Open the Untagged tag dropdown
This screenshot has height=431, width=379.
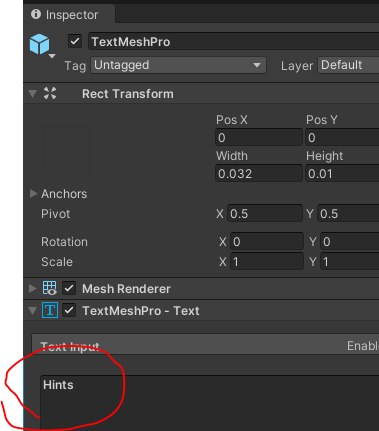point(178,65)
